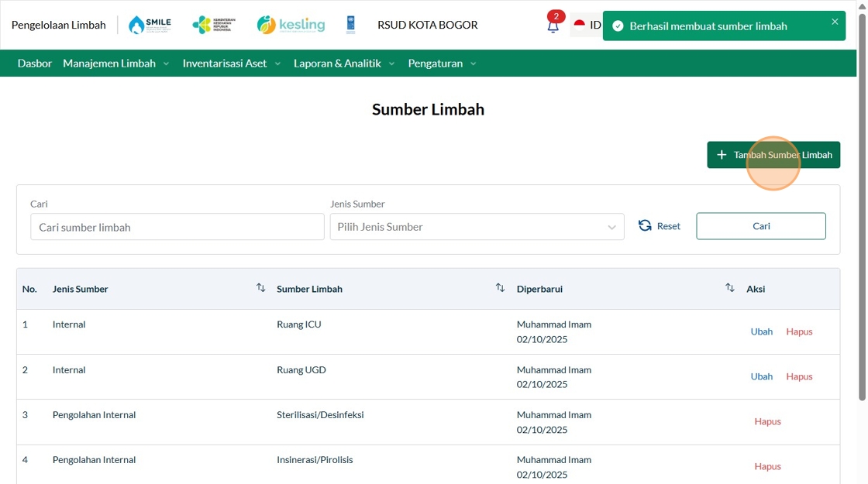Viewport: 868px width, 484px height.
Task: Click the Jenis Sumber column header
Action: pyautogui.click(x=81, y=289)
